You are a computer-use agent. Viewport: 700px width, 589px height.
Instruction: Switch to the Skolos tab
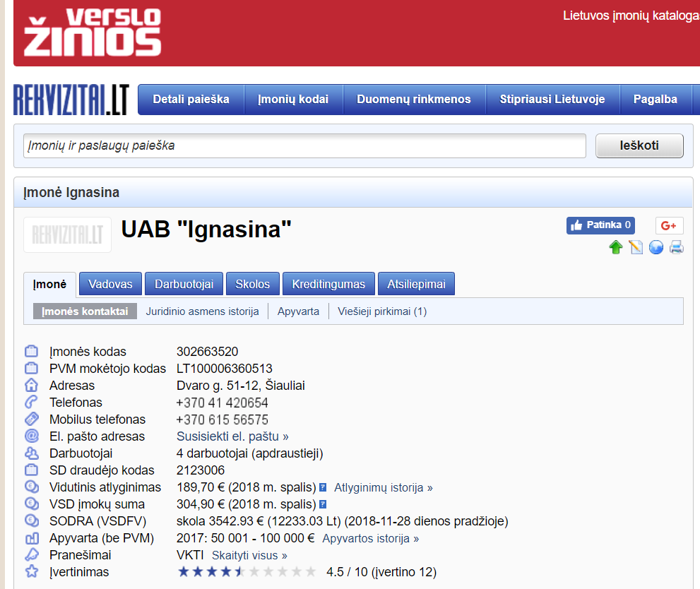pyautogui.click(x=253, y=284)
